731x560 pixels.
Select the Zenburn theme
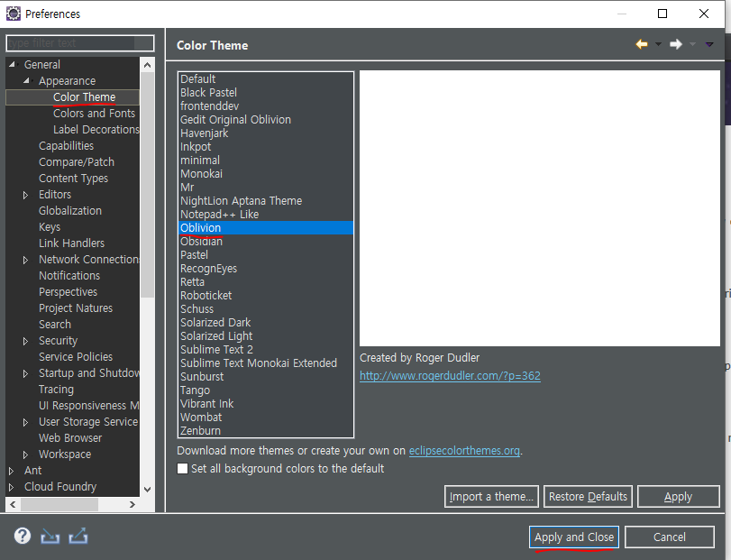coord(266,430)
